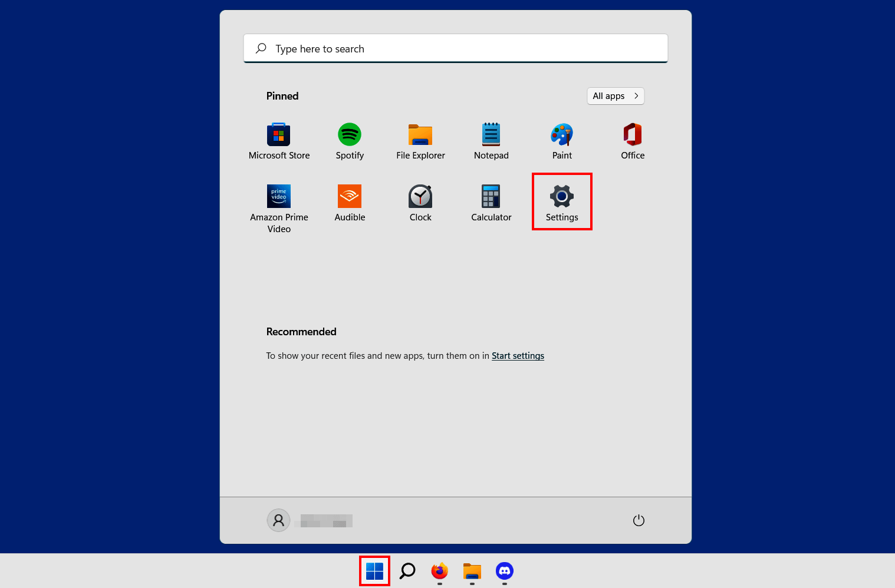Open Start settings via the link
The image size is (895, 588).
tap(518, 355)
